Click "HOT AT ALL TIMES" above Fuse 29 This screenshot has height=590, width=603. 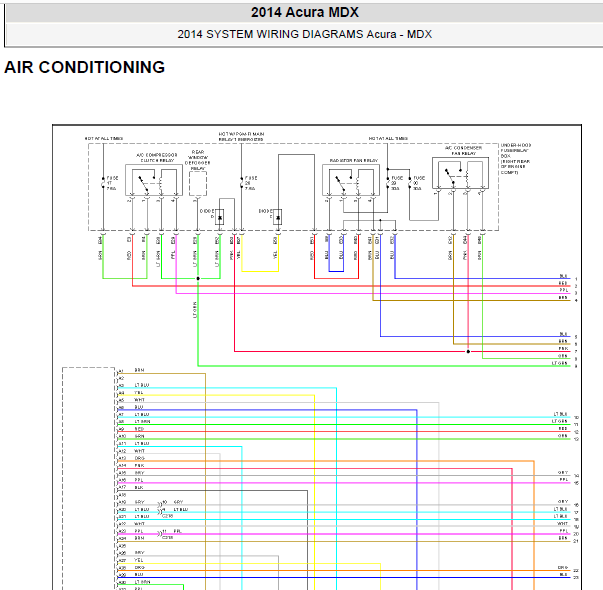[388, 138]
